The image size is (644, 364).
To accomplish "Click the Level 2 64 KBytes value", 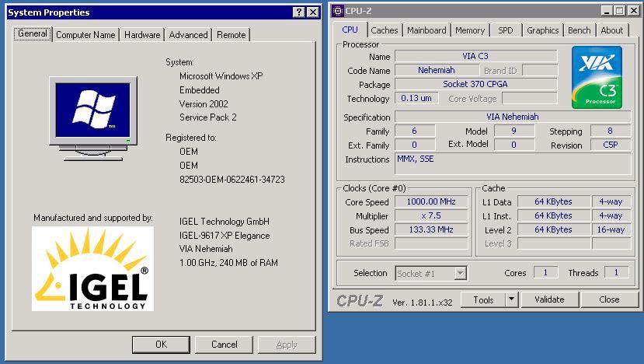I will 553,229.
